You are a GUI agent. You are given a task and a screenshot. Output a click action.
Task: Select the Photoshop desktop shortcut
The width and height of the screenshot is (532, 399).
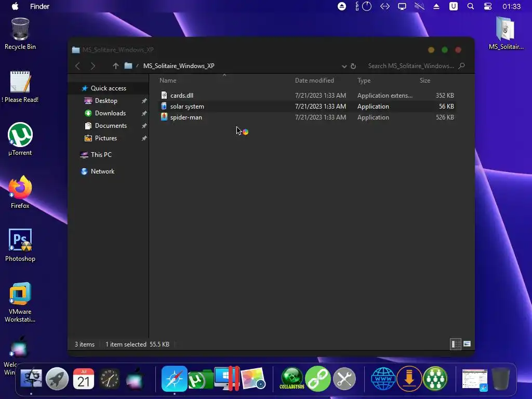[20, 245]
